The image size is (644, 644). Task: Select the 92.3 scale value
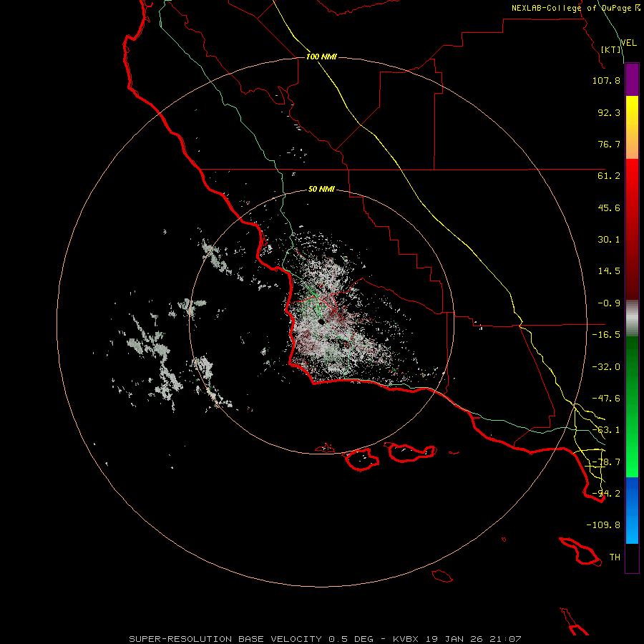(609, 112)
